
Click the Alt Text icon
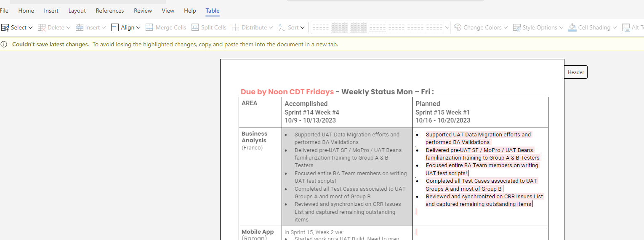tap(626, 27)
